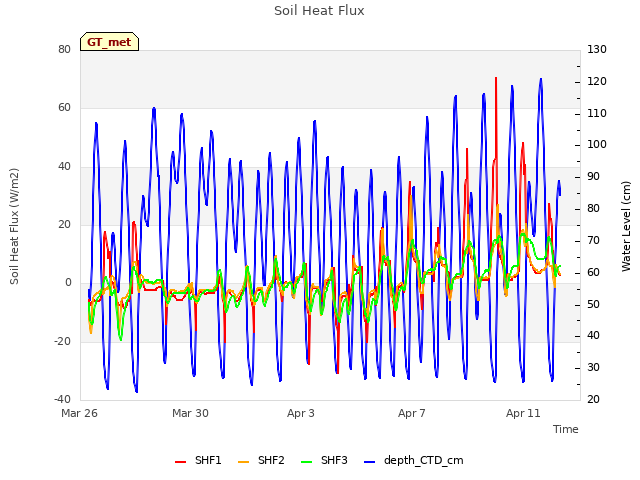Click the left axis value 60
This screenshot has width=640, height=480.
pos(64,108)
